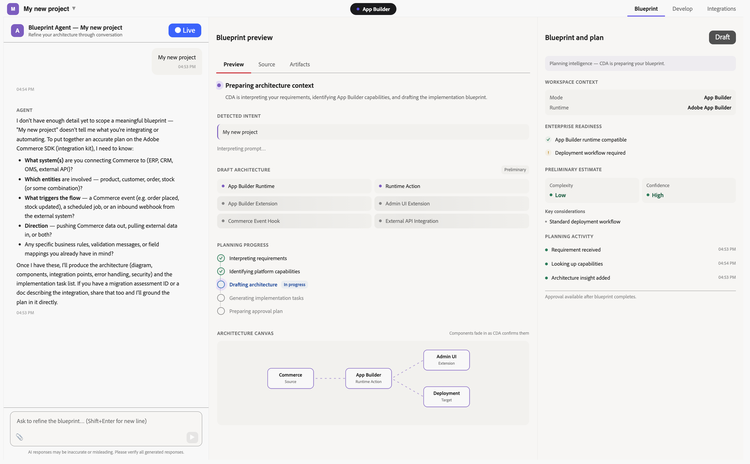Expand the My new project dropdown arrow

(x=74, y=9)
